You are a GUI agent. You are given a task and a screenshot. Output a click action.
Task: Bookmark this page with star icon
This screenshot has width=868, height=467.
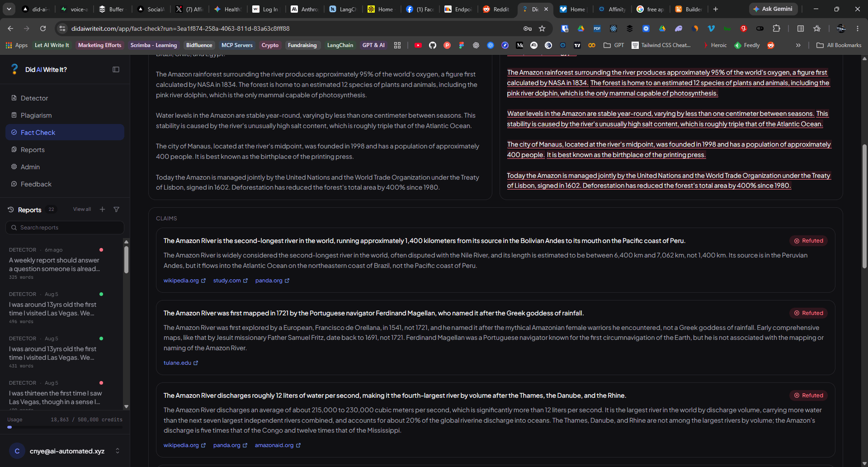coord(542,29)
